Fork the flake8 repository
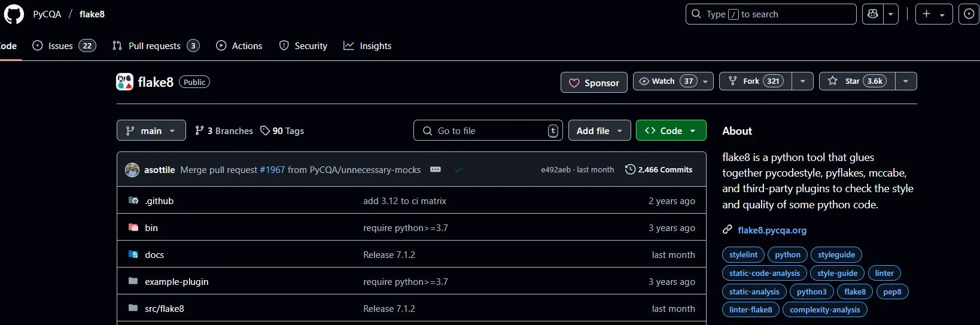Image resolution: width=980 pixels, height=325 pixels. pos(756,81)
